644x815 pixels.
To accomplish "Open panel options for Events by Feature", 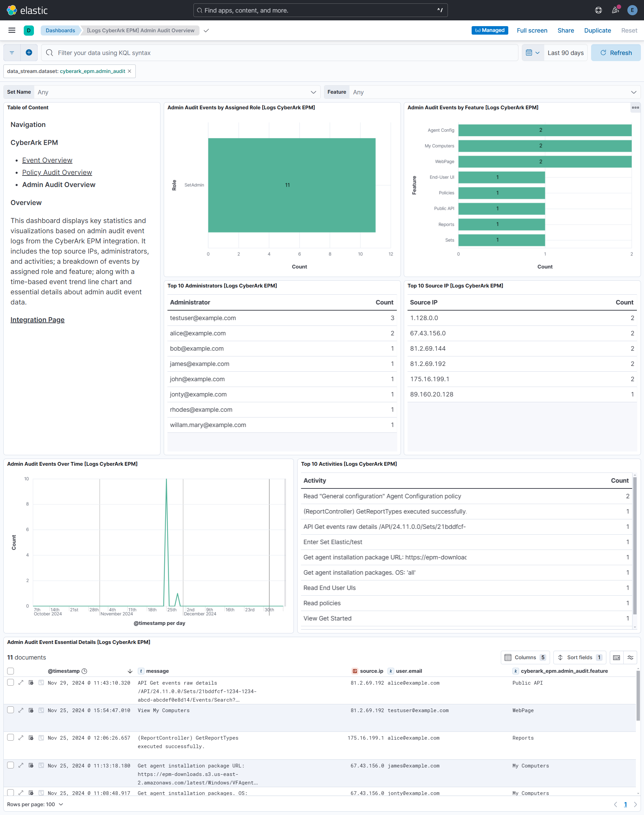I will click(x=635, y=108).
